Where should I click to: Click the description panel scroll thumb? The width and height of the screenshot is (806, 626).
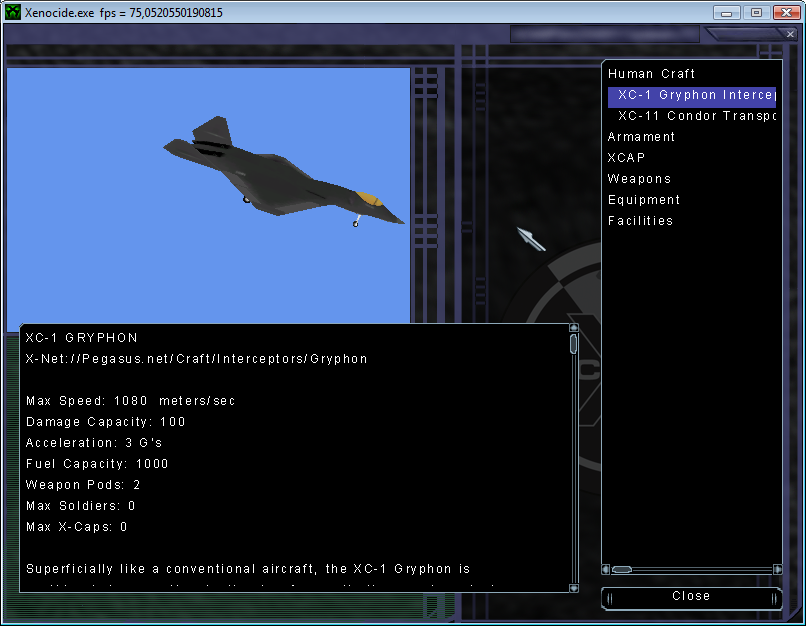[x=574, y=344]
